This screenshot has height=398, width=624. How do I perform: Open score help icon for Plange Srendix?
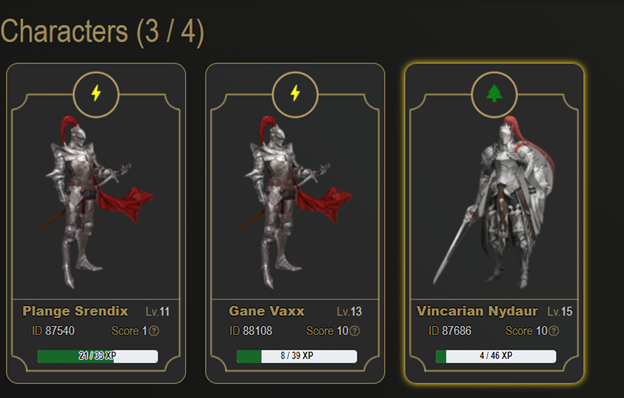[x=154, y=331]
